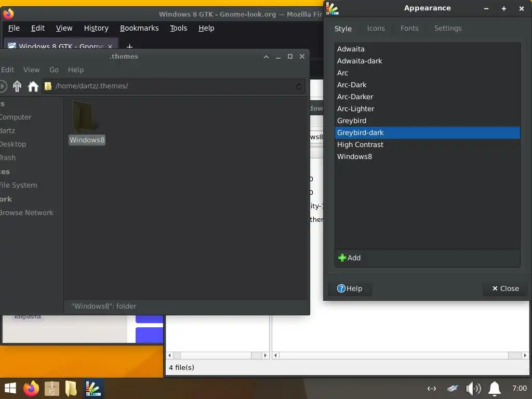
Task: Go to home folder in file manager
Action: 33,86
